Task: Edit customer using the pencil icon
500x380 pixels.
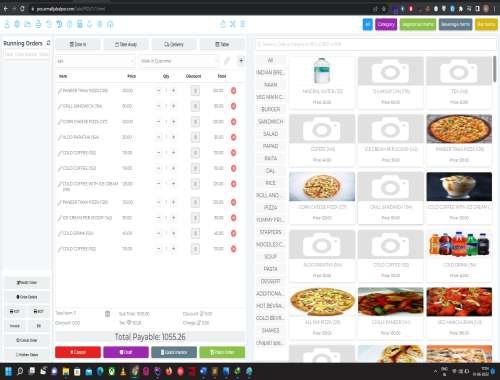Action: pyautogui.click(x=227, y=61)
